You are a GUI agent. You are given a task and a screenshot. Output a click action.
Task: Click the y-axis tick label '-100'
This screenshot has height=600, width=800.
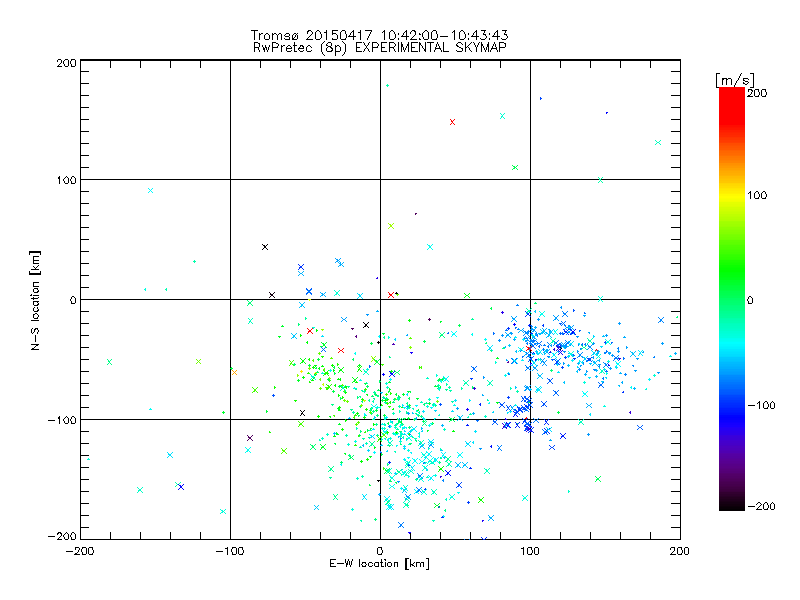click(x=62, y=420)
